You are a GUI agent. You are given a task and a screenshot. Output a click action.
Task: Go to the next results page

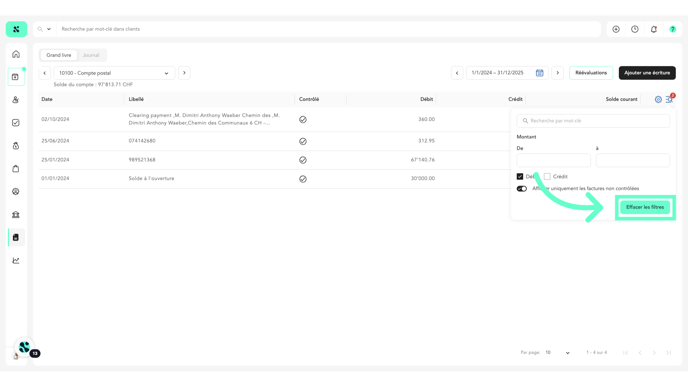pyautogui.click(x=654, y=353)
